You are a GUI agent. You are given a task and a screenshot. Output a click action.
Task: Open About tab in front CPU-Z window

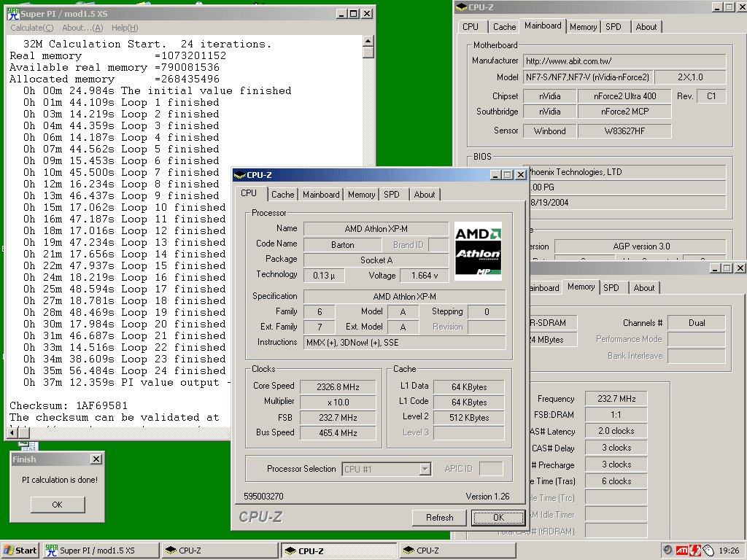click(x=424, y=194)
